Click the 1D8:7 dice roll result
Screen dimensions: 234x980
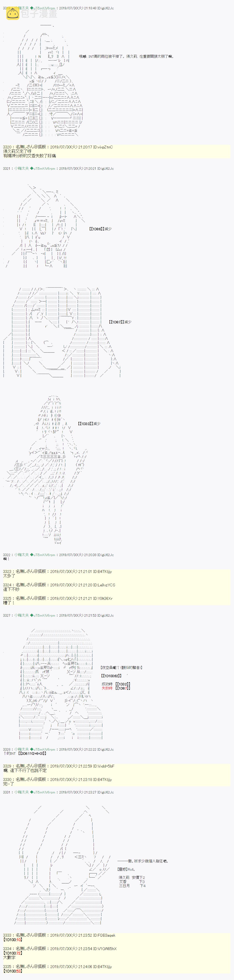(116, 322)
